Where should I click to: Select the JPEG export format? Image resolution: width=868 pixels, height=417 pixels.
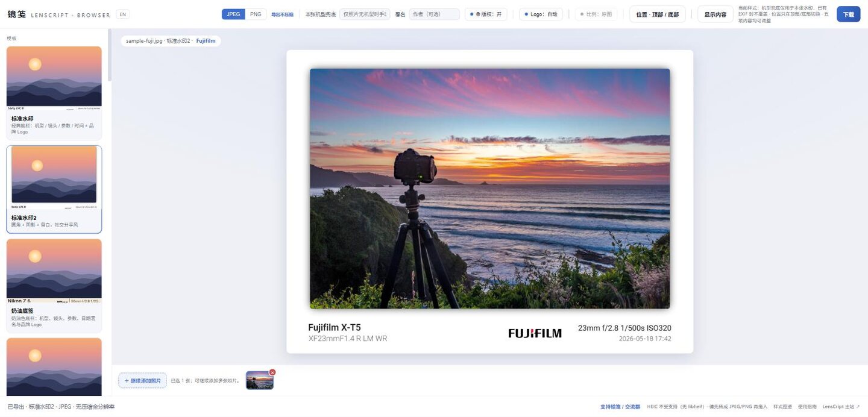(x=233, y=14)
